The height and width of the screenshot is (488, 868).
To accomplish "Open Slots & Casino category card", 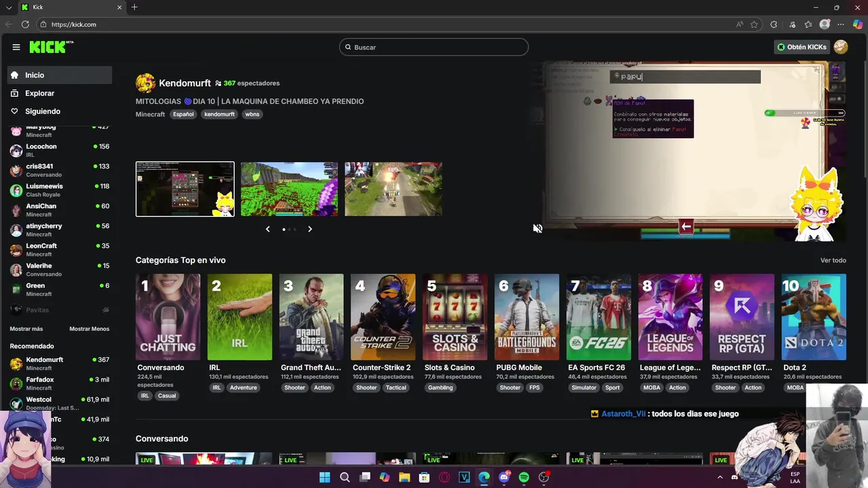I will 455,317.
